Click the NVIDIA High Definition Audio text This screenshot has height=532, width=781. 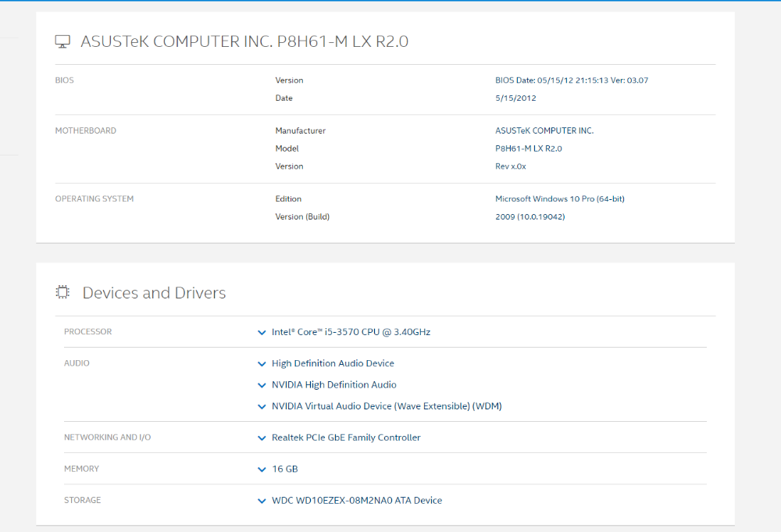click(333, 384)
